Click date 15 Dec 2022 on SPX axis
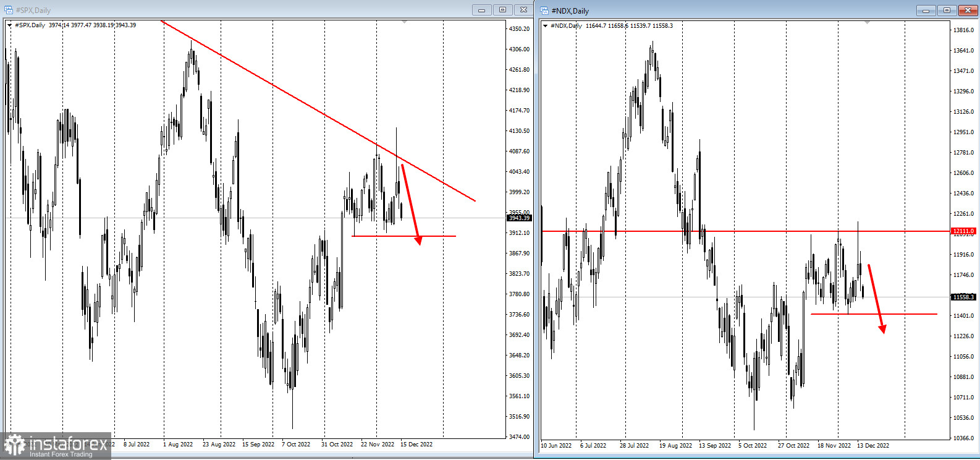The image size is (980, 460). click(416, 445)
